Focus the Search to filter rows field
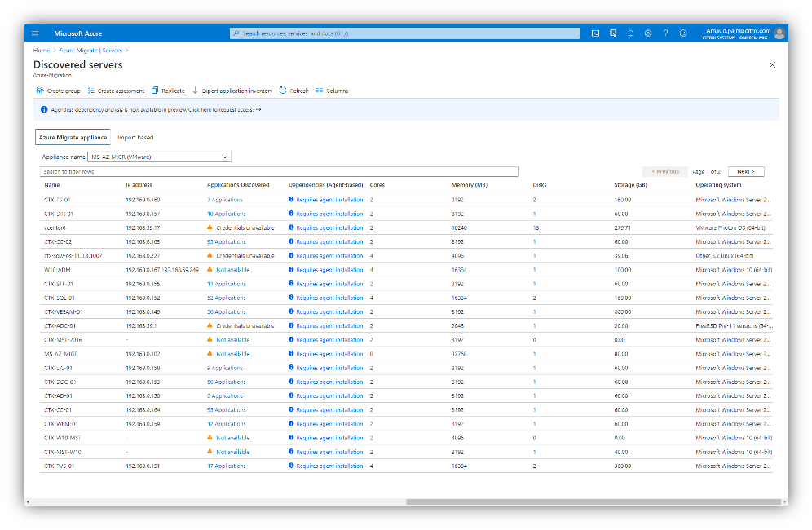 tap(279, 172)
